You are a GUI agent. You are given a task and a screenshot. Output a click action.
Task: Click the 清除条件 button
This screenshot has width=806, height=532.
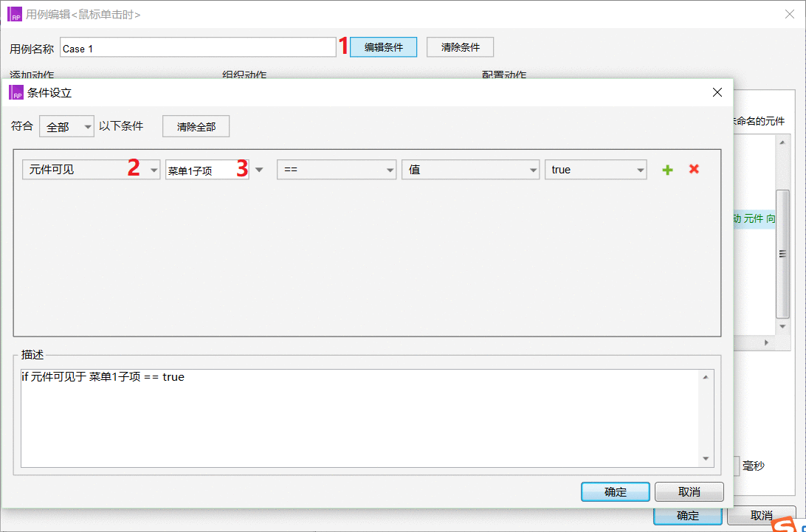460,47
